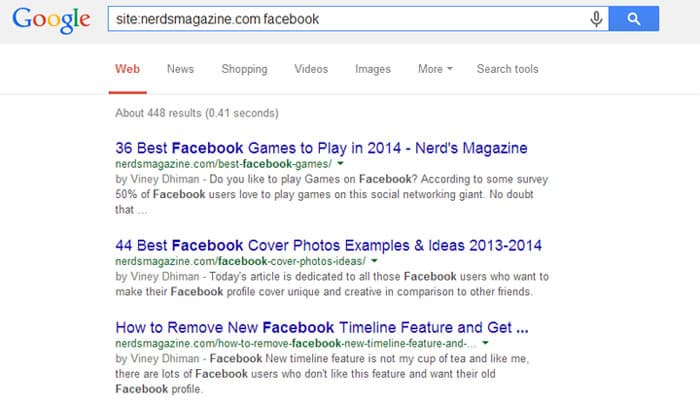700x403 pixels.
Task: Switch to Images results
Action: [x=373, y=69]
